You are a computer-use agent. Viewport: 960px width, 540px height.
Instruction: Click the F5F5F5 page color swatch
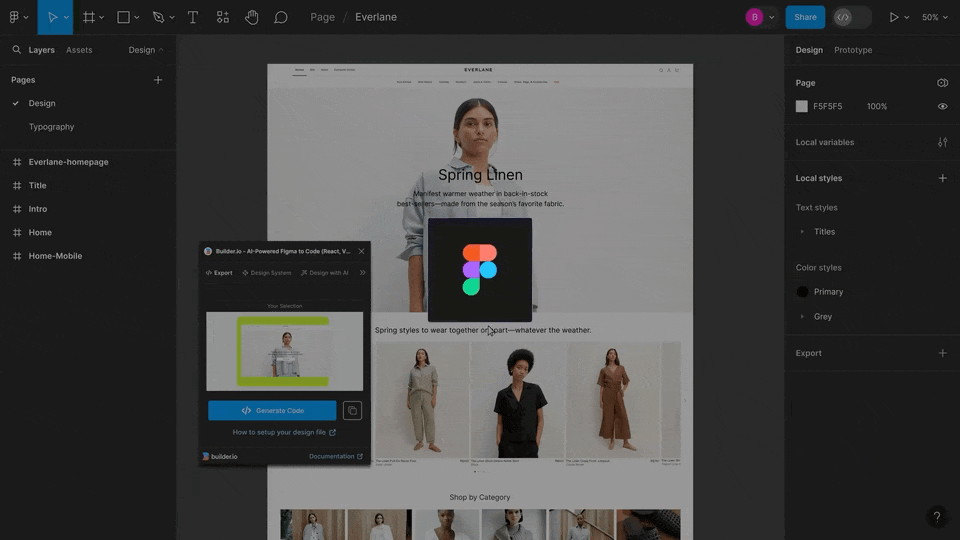point(801,107)
